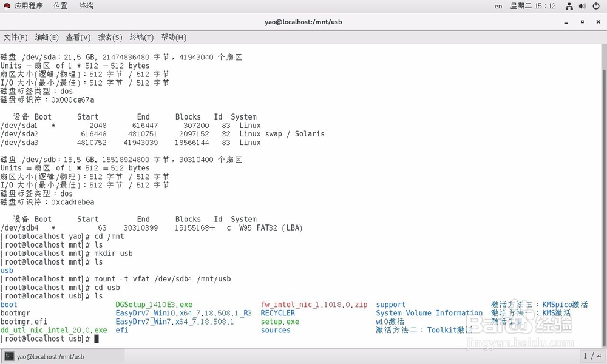
Task: Click EasyDrv7_Win7.x64_7.18.508.1 entry
Action: pyautogui.click(x=175, y=322)
